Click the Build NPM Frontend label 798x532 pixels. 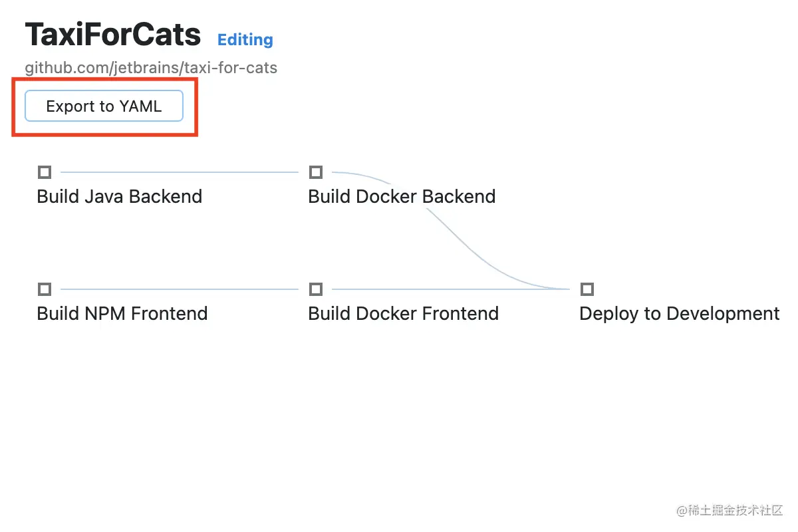122,314
